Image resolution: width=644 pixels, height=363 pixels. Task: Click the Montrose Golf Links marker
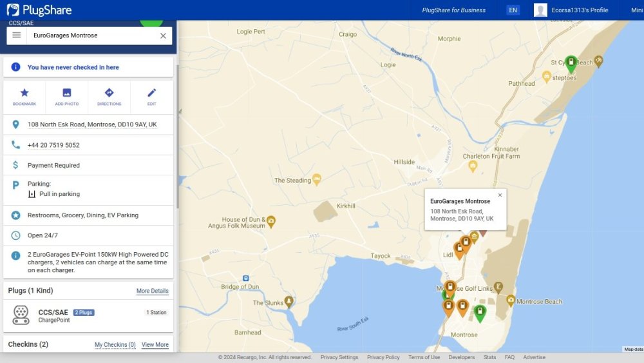[x=498, y=287]
